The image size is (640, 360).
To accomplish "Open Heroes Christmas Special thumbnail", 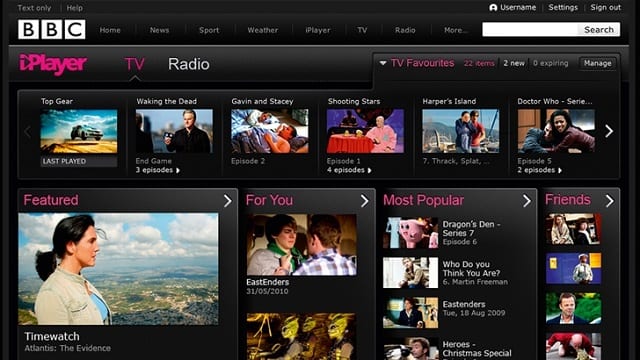I will [411, 349].
